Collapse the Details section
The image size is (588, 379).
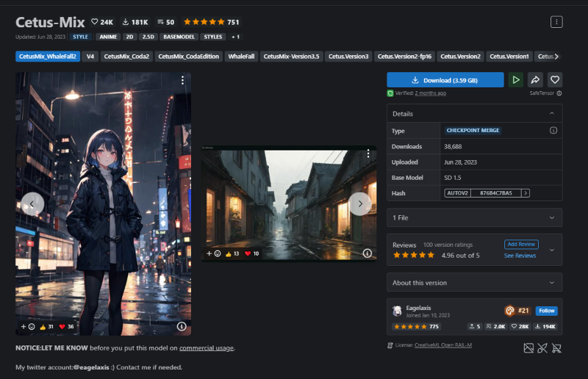(552, 114)
